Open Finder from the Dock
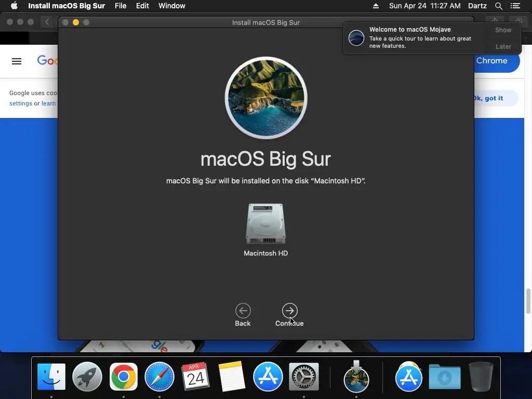 tap(51, 377)
